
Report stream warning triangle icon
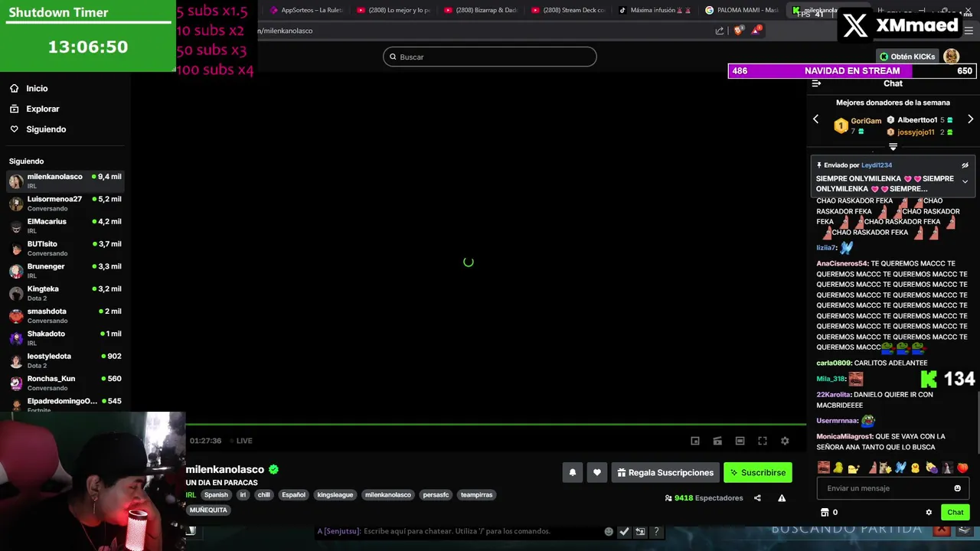782,498
